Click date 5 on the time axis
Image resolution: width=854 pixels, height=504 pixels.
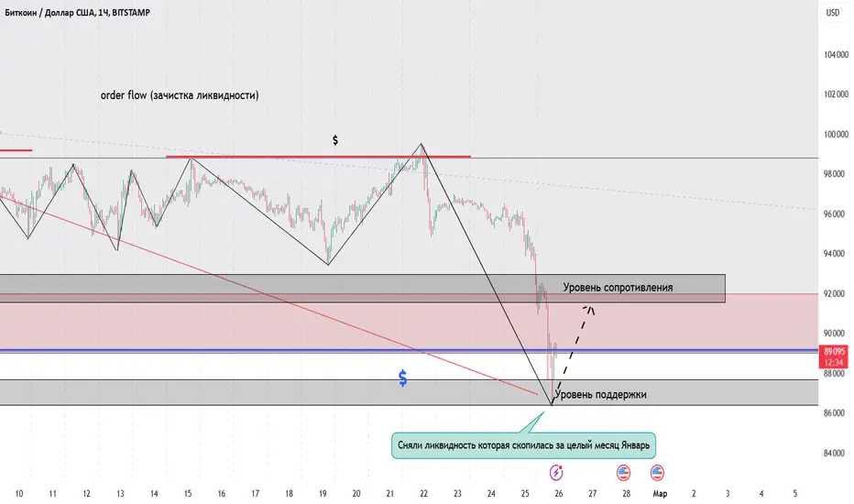(x=794, y=494)
